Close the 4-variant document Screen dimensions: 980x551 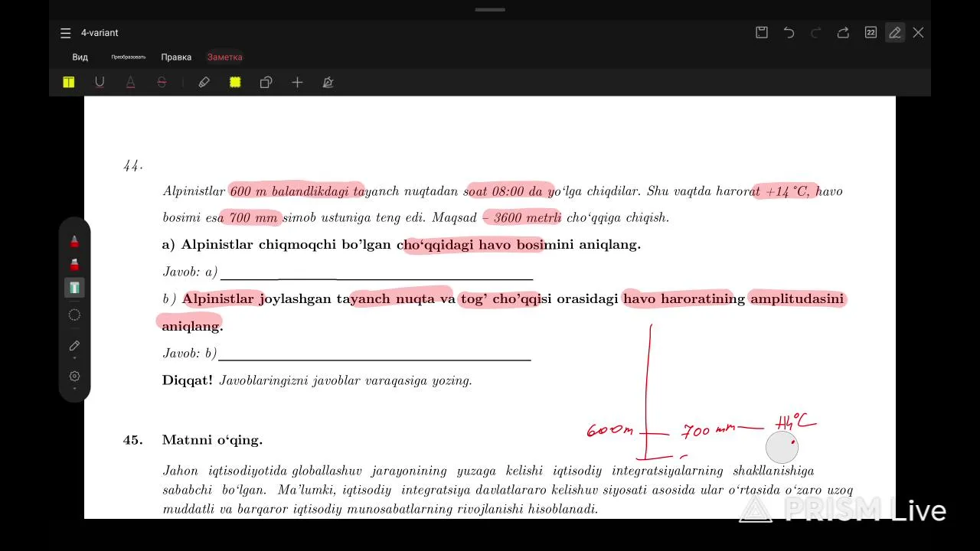[x=918, y=32]
